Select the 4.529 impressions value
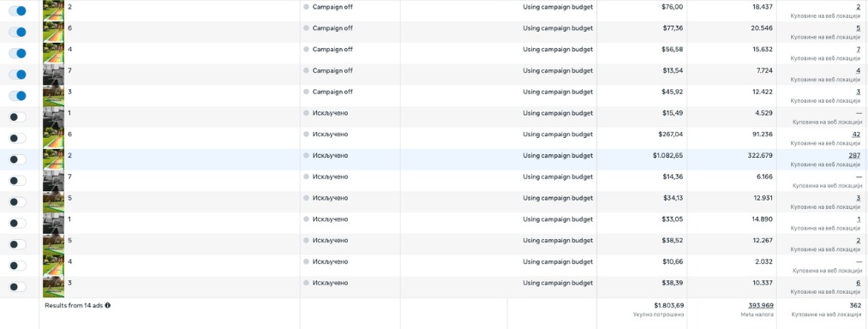The image size is (868, 329). pyautogui.click(x=764, y=113)
